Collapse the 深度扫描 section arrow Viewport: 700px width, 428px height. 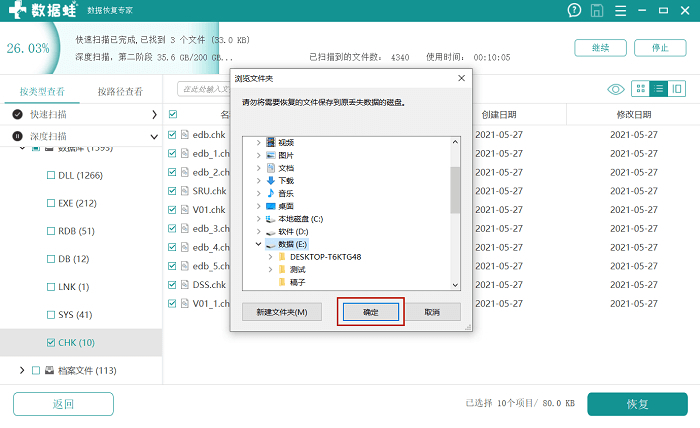(x=154, y=137)
